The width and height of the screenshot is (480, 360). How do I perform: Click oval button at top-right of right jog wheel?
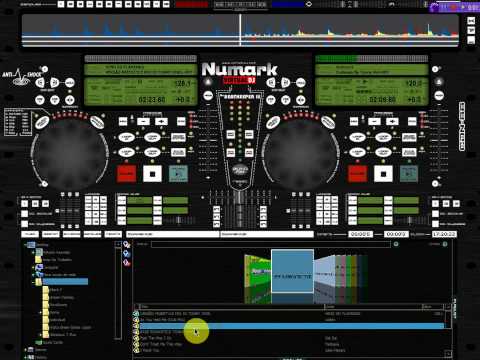click(328, 122)
